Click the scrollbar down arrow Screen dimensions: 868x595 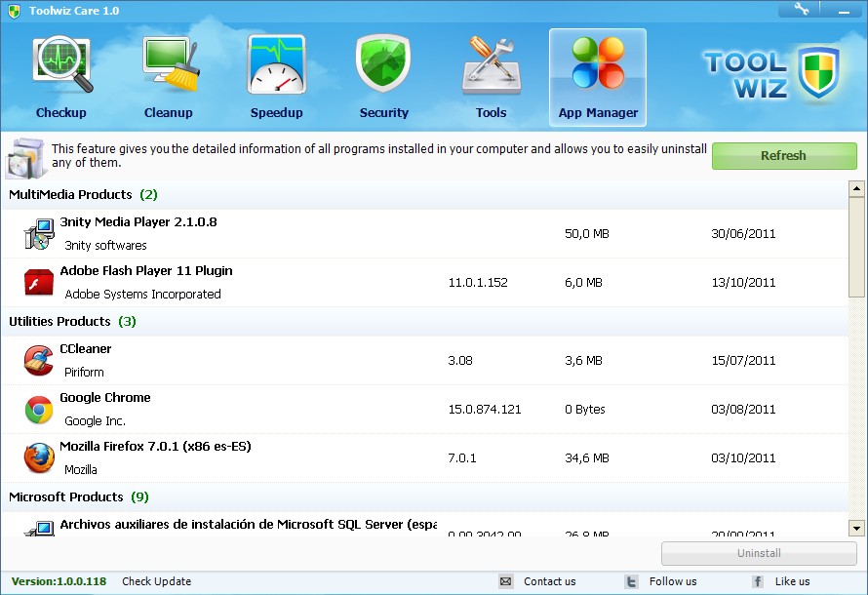[856, 528]
